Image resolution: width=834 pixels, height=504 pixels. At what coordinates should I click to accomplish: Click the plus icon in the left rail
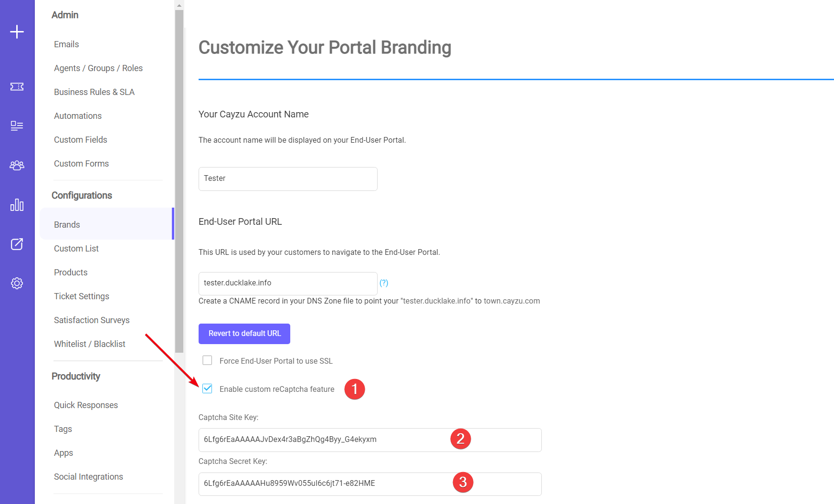(17, 32)
